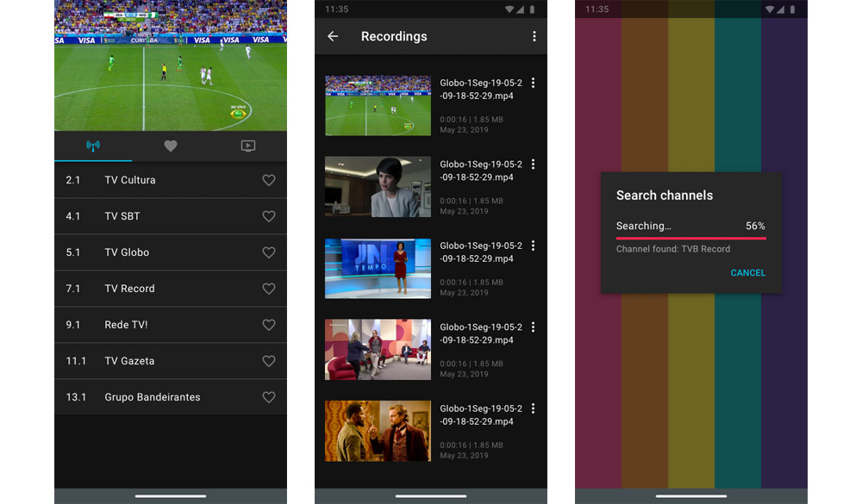Play the two men in costume thumbnail

coord(378,431)
